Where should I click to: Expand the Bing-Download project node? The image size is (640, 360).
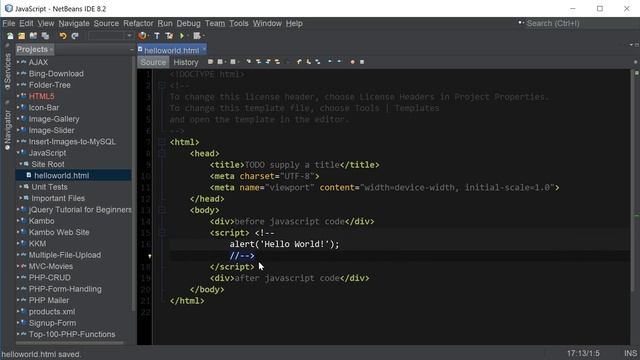pos(18,73)
